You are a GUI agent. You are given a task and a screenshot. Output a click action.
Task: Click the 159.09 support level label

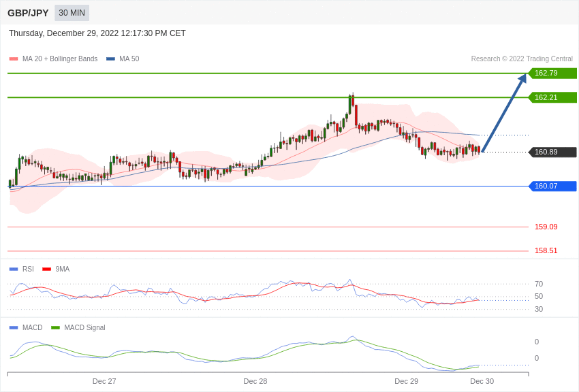tap(546, 227)
